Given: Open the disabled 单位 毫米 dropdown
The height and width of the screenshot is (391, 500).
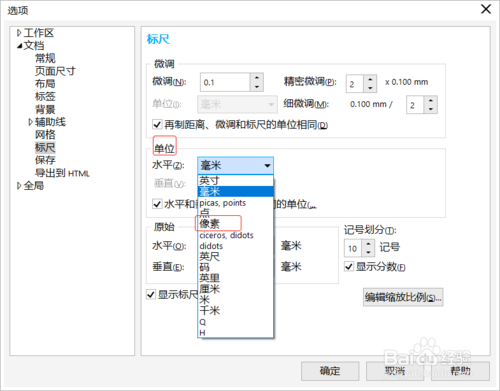Looking at the screenshot, I should click(x=237, y=104).
